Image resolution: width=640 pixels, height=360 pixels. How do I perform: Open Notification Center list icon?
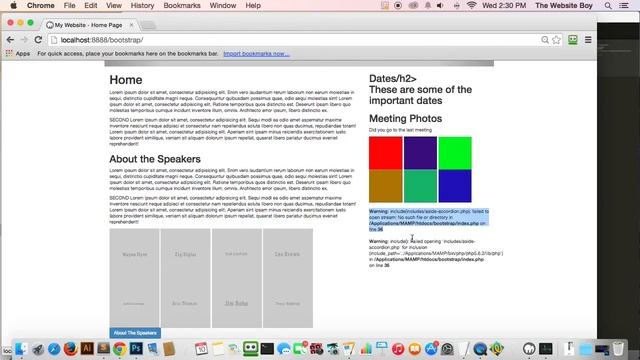point(624,6)
